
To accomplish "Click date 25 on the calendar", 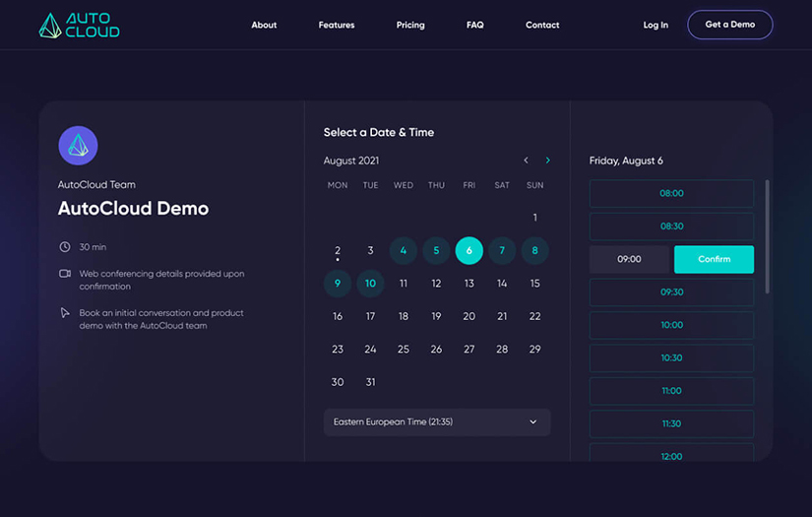I will click(x=404, y=350).
